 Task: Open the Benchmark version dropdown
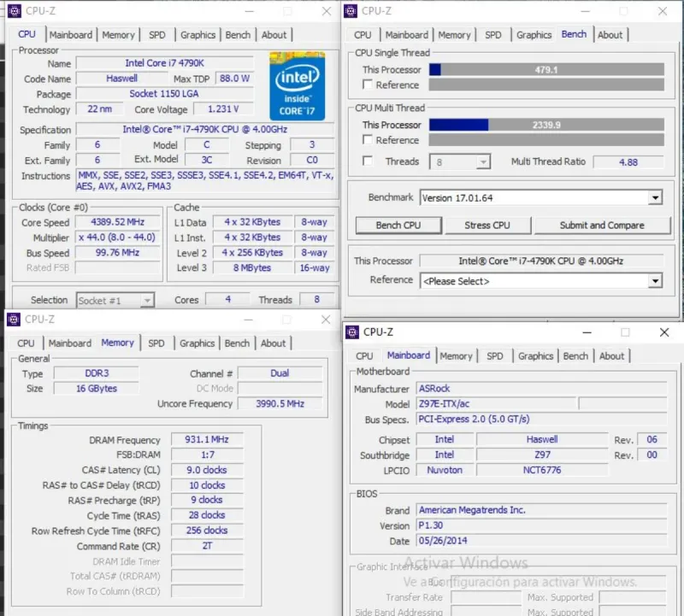(x=541, y=198)
